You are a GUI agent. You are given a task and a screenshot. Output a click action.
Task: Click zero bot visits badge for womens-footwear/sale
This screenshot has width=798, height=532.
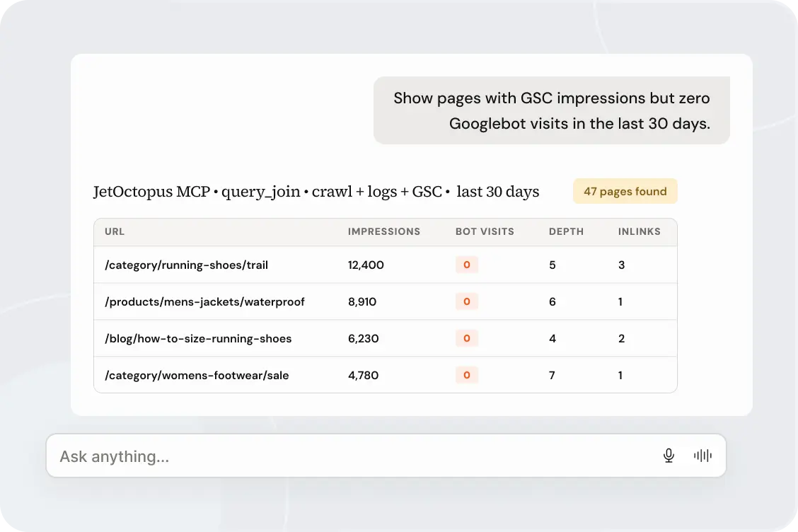click(467, 375)
